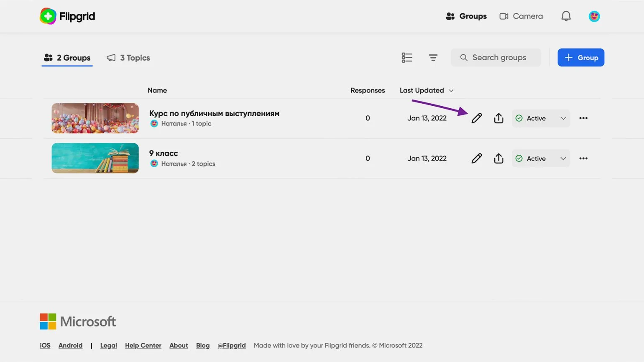Click the edit pencil for Курс по публичным выступлениям
This screenshot has width=644, height=362.
476,118
